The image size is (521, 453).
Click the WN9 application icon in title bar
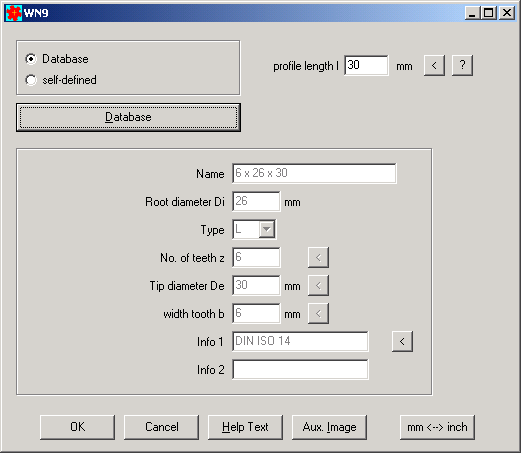[x=14, y=13]
